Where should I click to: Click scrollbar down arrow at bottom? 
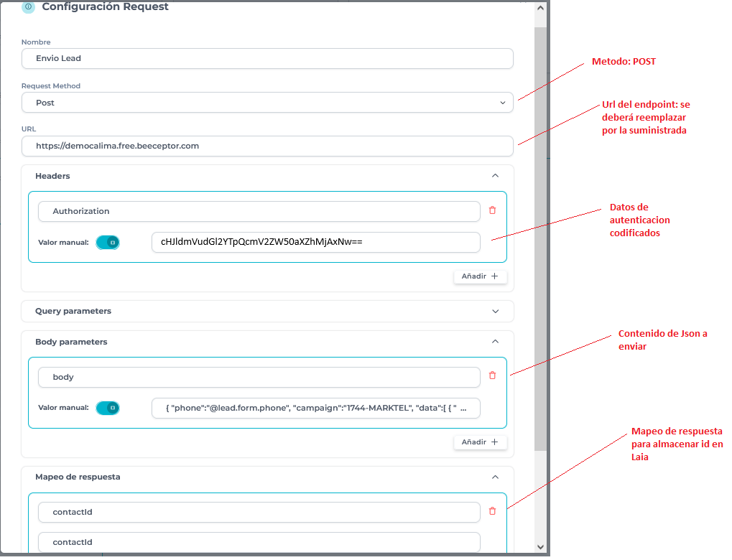pos(541,547)
